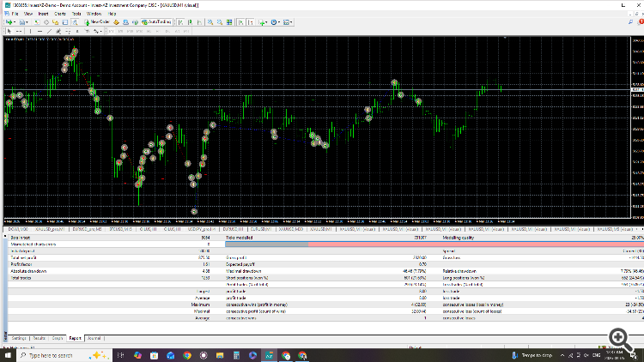Select the text label tool
The width and height of the screenshot is (644, 362).
[87, 31]
